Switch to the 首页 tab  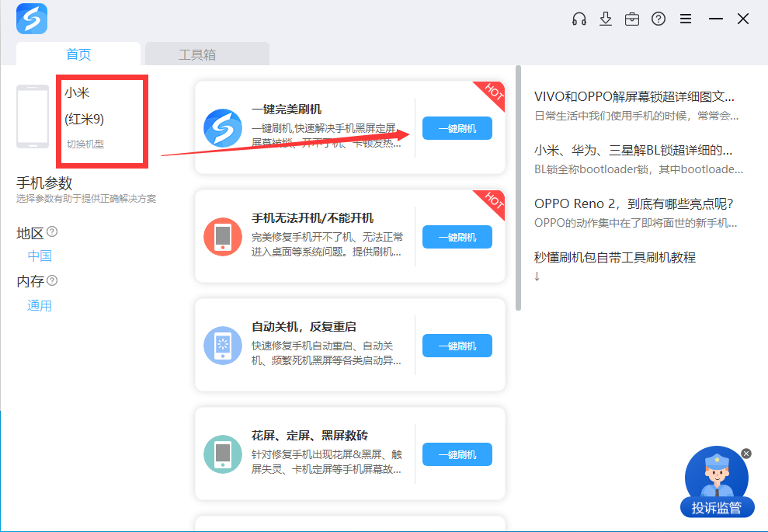coord(78,54)
